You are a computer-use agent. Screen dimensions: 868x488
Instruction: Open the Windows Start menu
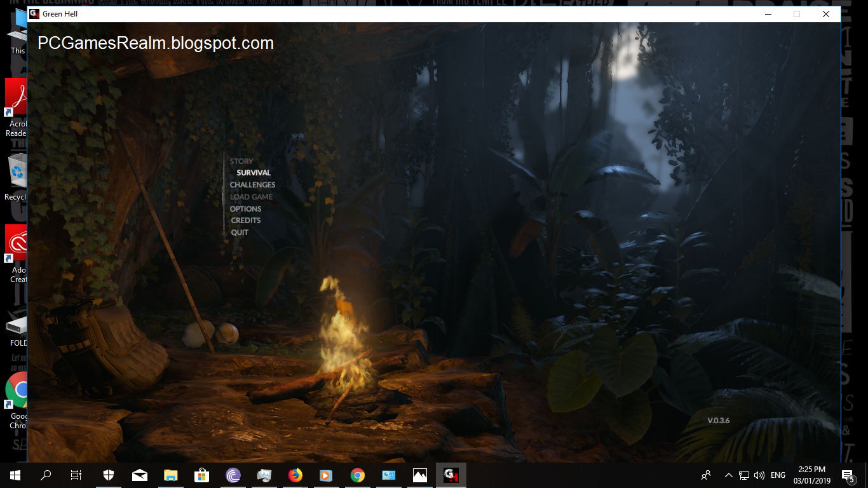15,475
